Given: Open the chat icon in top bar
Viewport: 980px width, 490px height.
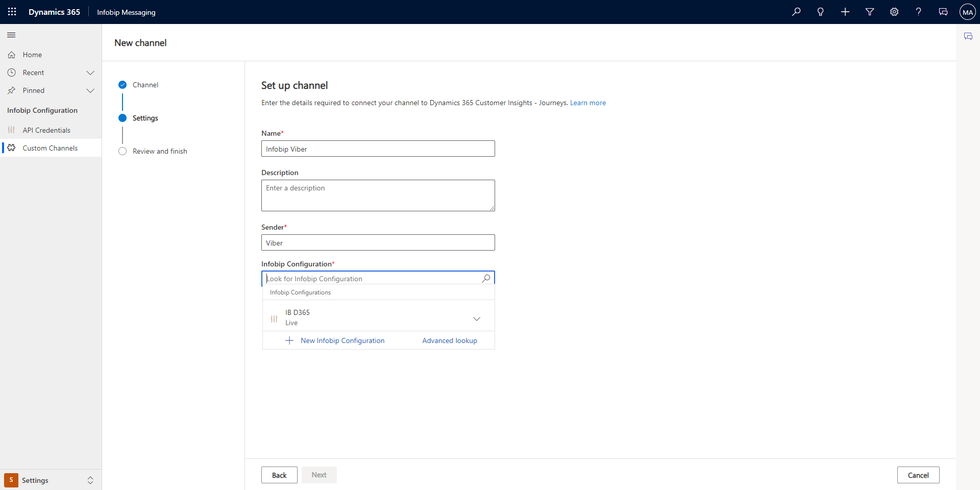Looking at the screenshot, I should (x=943, y=12).
